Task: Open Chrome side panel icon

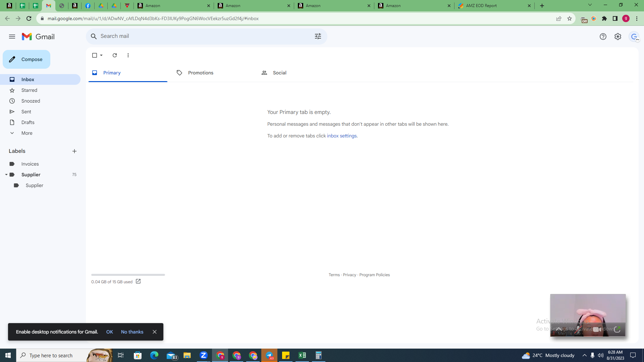Action: pyautogui.click(x=615, y=18)
